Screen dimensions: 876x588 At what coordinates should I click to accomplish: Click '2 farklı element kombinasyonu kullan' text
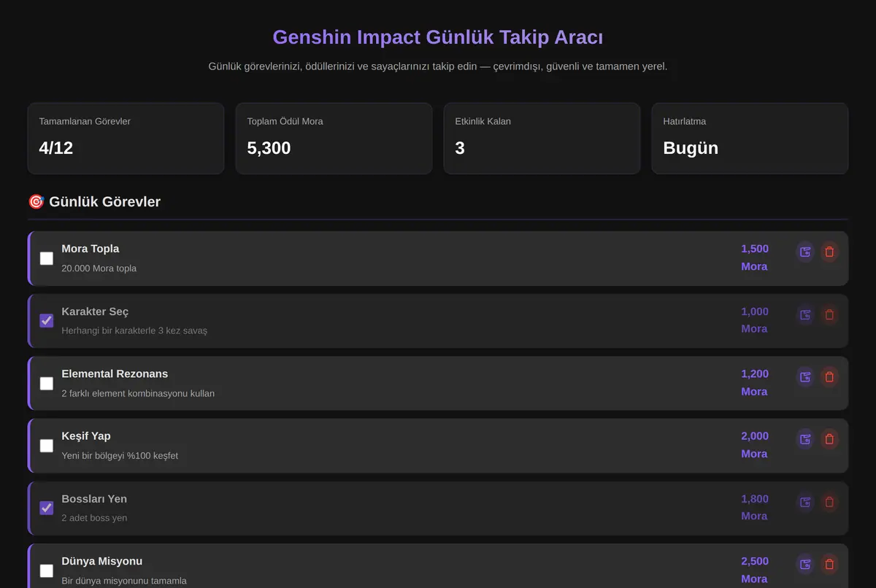click(x=138, y=393)
